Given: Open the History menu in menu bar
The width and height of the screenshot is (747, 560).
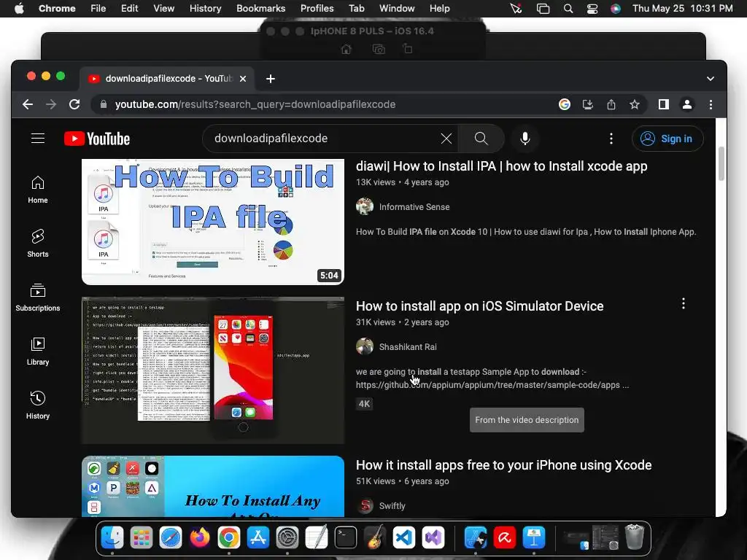Looking at the screenshot, I should click(205, 9).
